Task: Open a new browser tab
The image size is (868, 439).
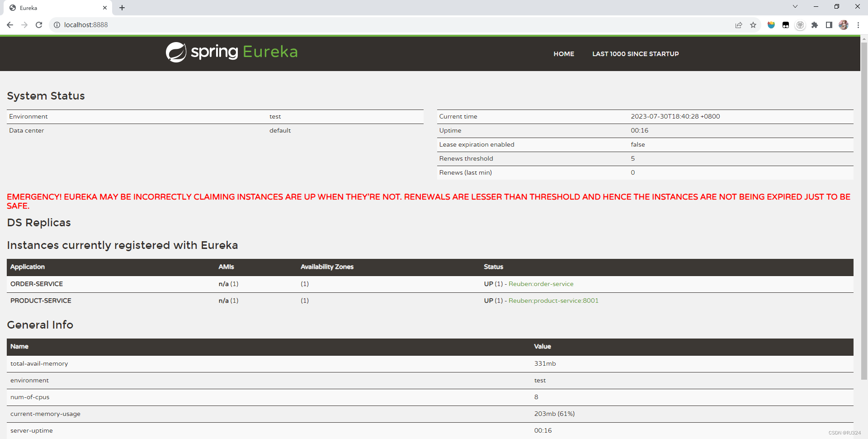Action: (x=122, y=8)
